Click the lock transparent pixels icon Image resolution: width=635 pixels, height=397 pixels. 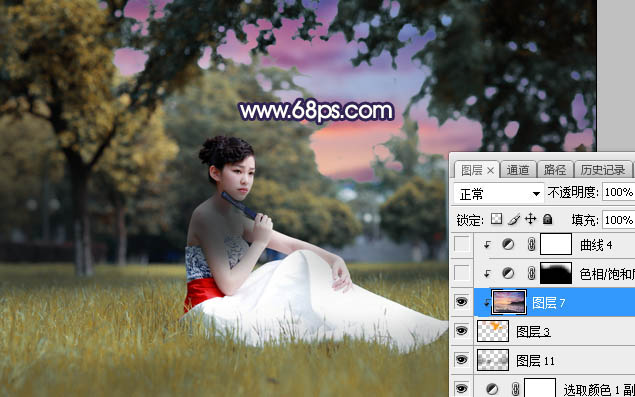point(496,220)
